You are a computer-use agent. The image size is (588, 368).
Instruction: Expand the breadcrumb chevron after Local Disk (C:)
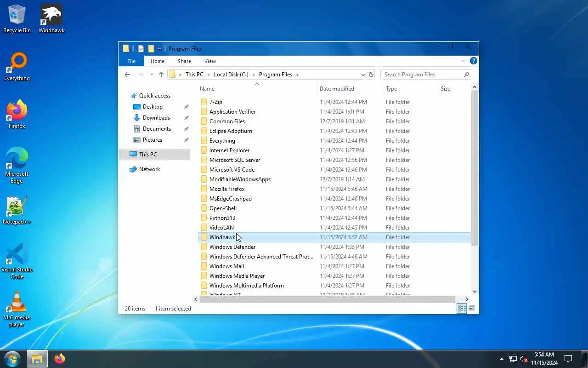[254, 75]
